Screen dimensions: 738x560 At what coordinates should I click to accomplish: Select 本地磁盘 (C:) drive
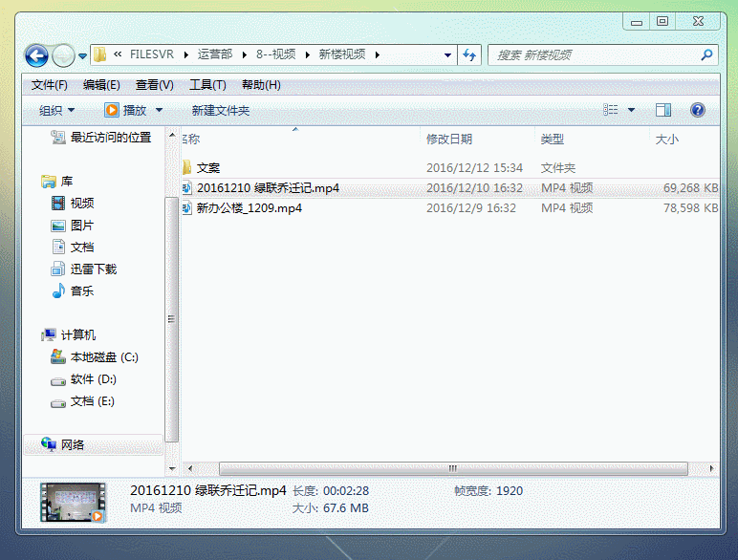click(95, 357)
